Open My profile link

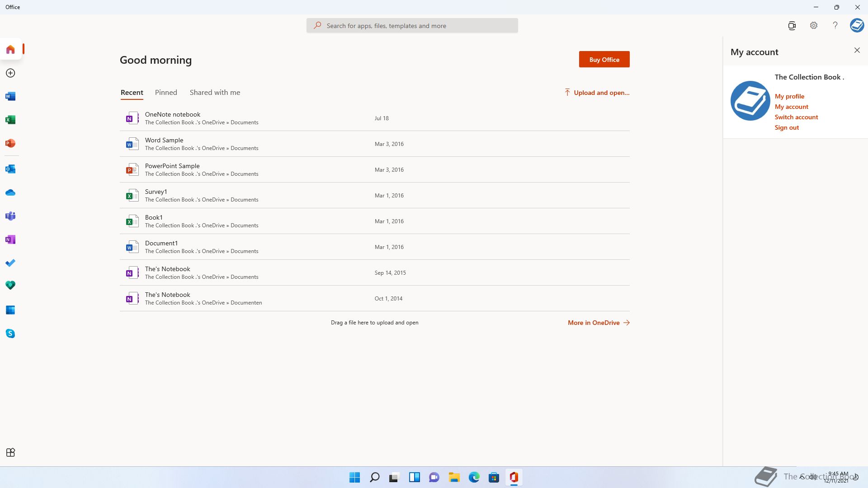(x=789, y=96)
